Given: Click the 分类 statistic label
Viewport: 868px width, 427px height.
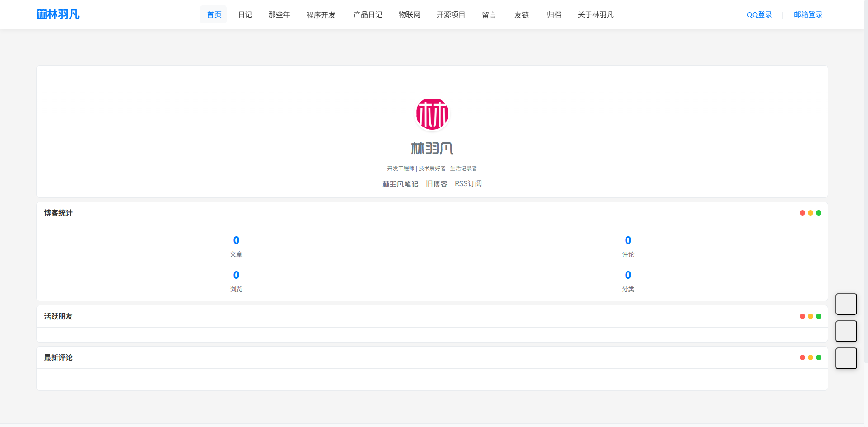Looking at the screenshot, I should pyautogui.click(x=628, y=289).
